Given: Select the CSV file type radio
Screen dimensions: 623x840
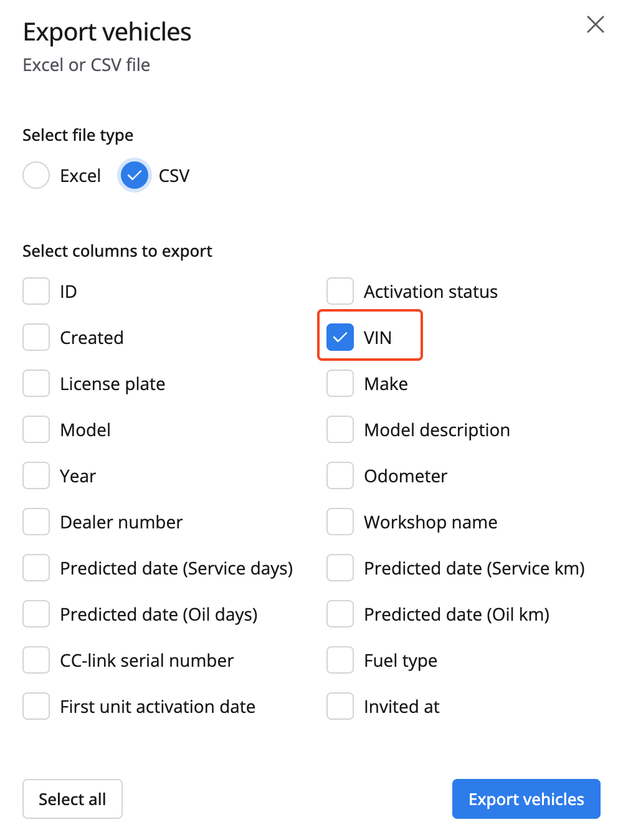Looking at the screenshot, I should click(135, 176).
